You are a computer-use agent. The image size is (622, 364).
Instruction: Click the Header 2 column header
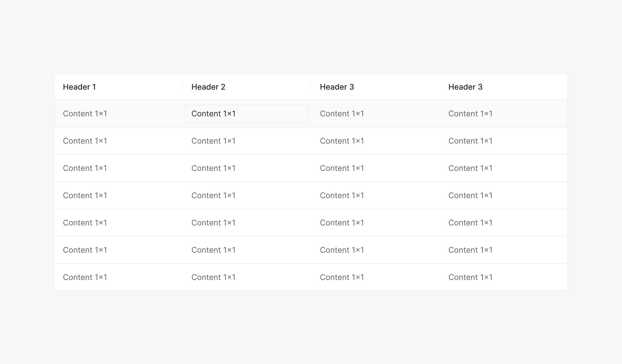pos(208,87)
